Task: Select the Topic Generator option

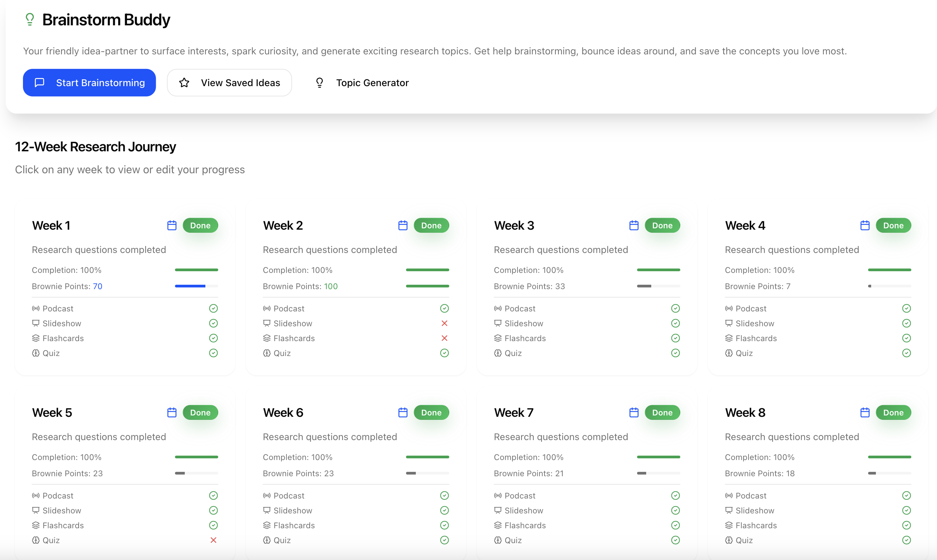Action: [362, 83]
